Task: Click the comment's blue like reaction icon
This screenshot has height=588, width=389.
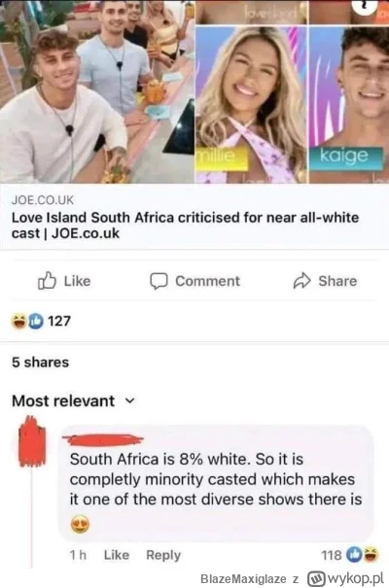Action: (x=354, y=555)
